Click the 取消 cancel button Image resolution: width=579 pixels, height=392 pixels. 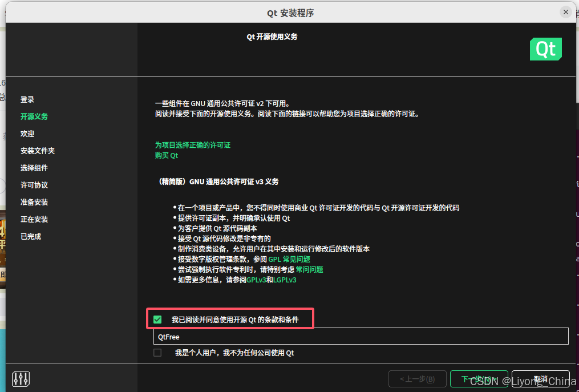[x=541, y=379]
